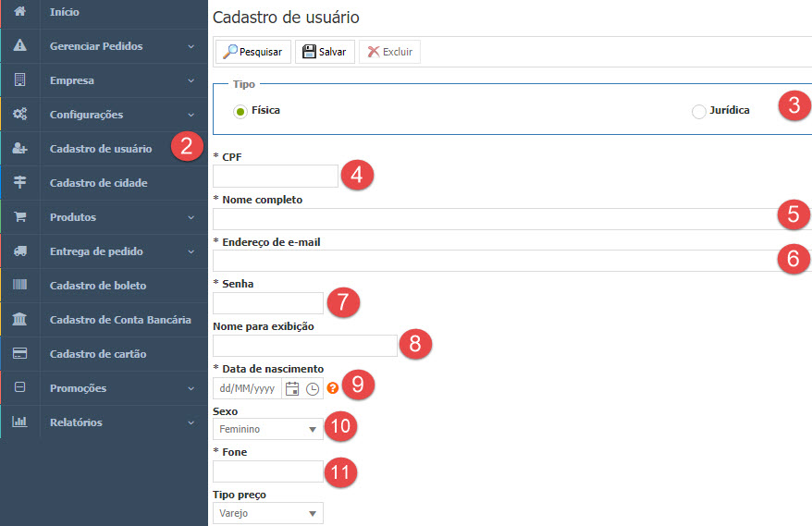Image resolution: width=812 pixels, height=526 pixels.
Task: Click the orange help icon near birth date
Action: click(333, 388)
